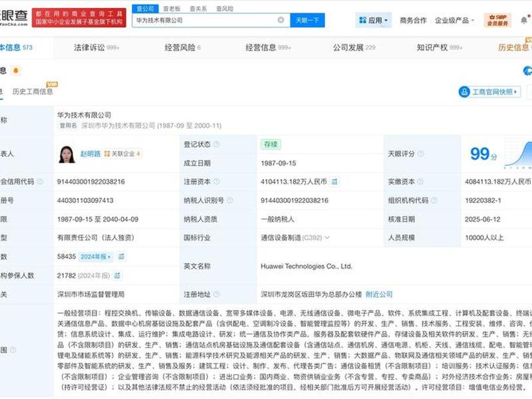Open the 商务合作 link
The width and height of the screenshot is (532, 399).
click(413, 21)
